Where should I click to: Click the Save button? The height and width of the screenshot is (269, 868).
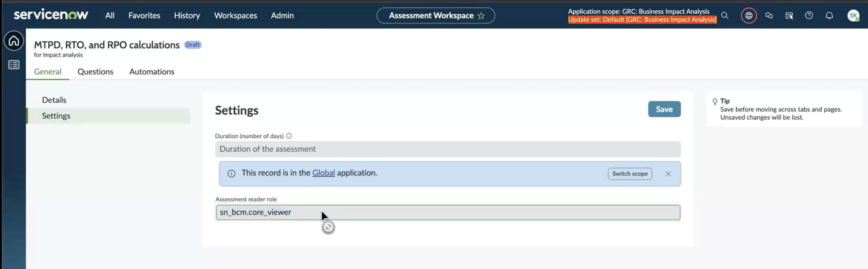[664, 109]
